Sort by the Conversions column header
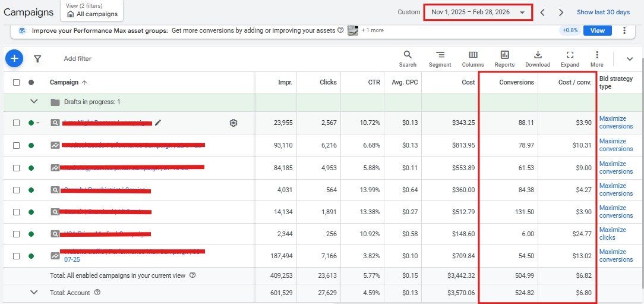The height and width of the screenshot is (304, 644). point(516,83)
